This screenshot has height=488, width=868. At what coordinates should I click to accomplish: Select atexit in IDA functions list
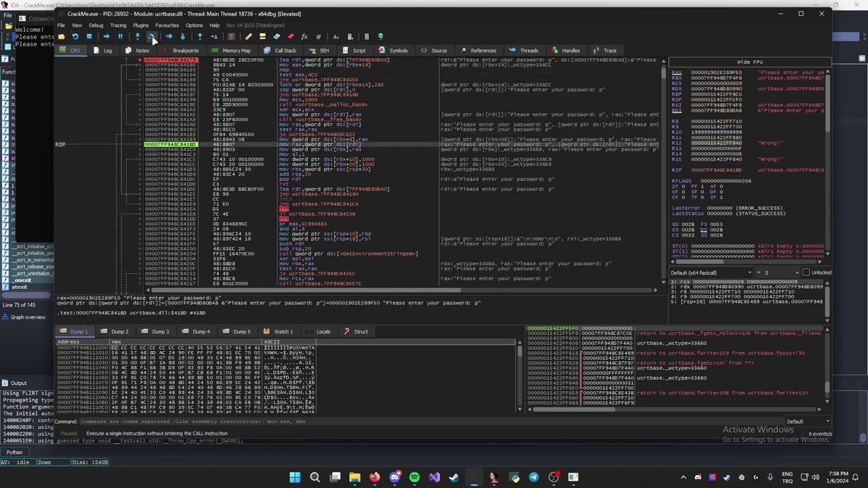[x=19, y=287]
